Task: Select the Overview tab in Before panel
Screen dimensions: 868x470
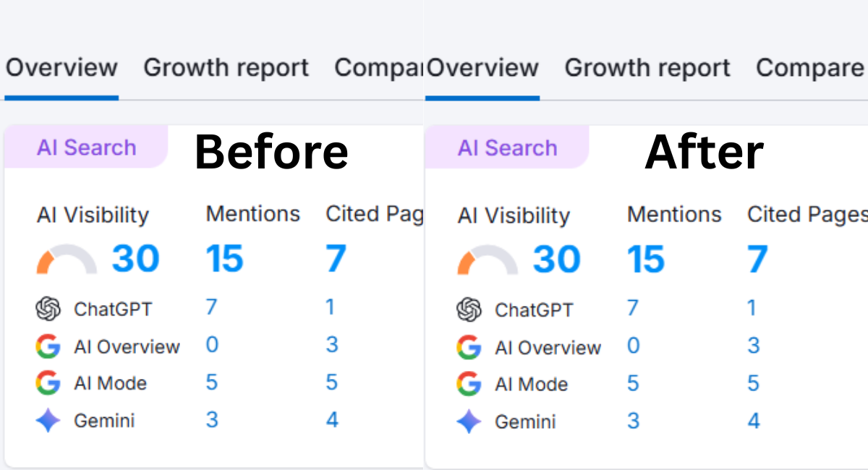Action: point(61,67)
